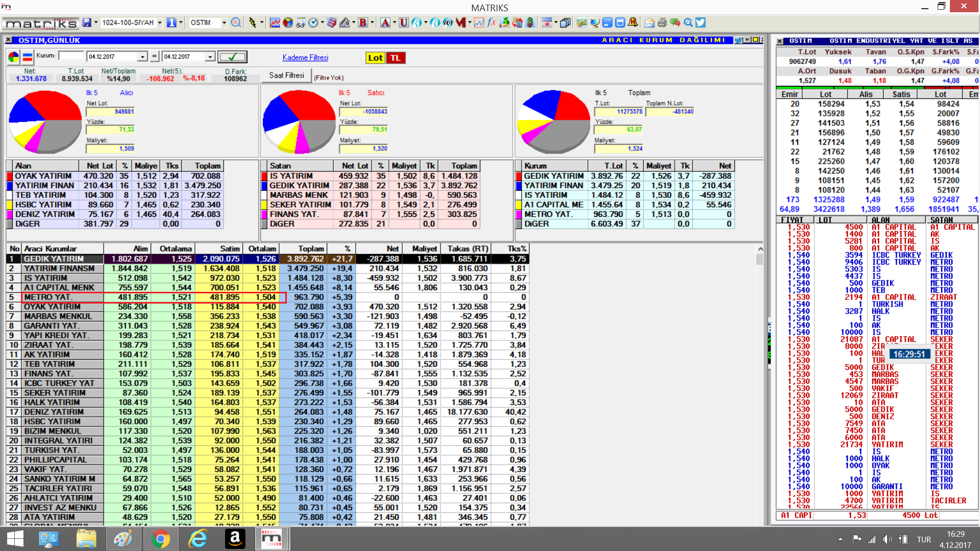Click the money bag hand icon
The height and width of the screenshot is (551, 980).
505,22
